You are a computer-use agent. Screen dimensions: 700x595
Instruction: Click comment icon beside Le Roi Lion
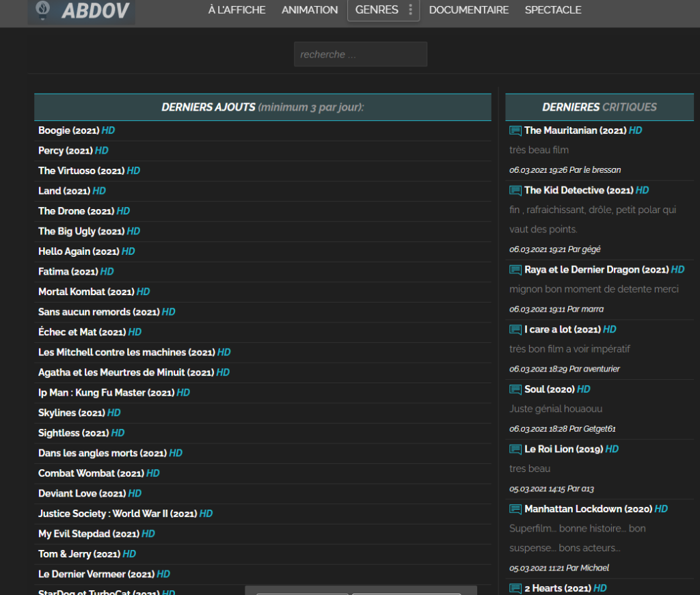tap(515, 449)
